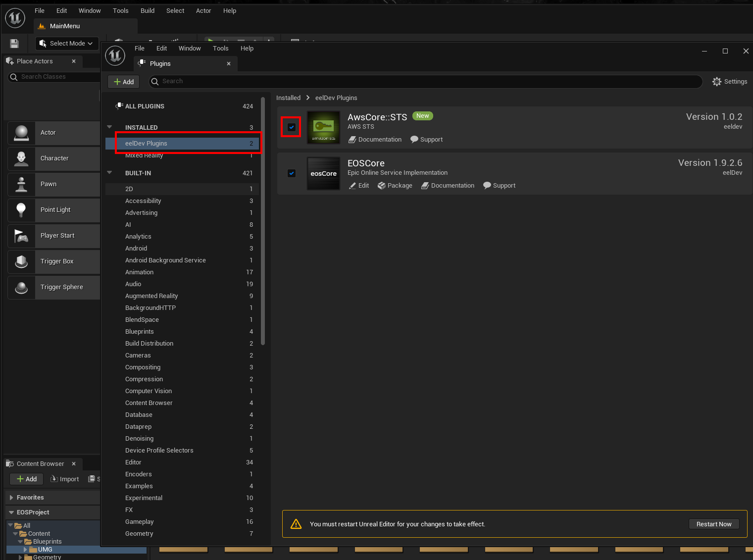
Task: Select the Actor icon in Place Actors
Action: tap(21, 133)
